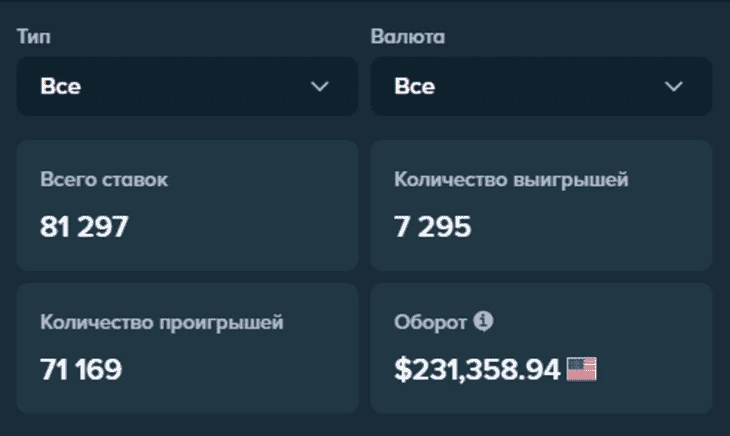Click the losses count value 71 169
This screenshot has width=730, height=436.
(x=81, y=370)
